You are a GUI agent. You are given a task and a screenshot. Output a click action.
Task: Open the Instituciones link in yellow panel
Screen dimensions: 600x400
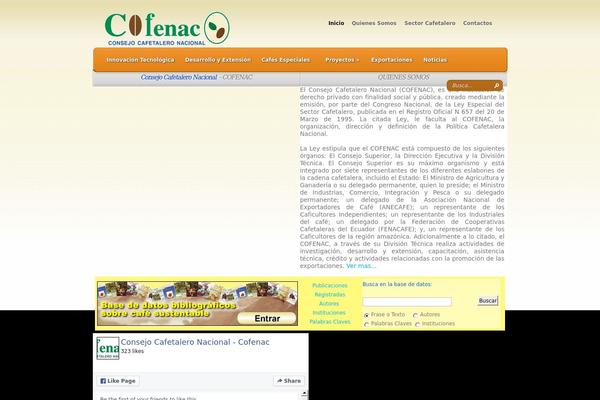329,313
